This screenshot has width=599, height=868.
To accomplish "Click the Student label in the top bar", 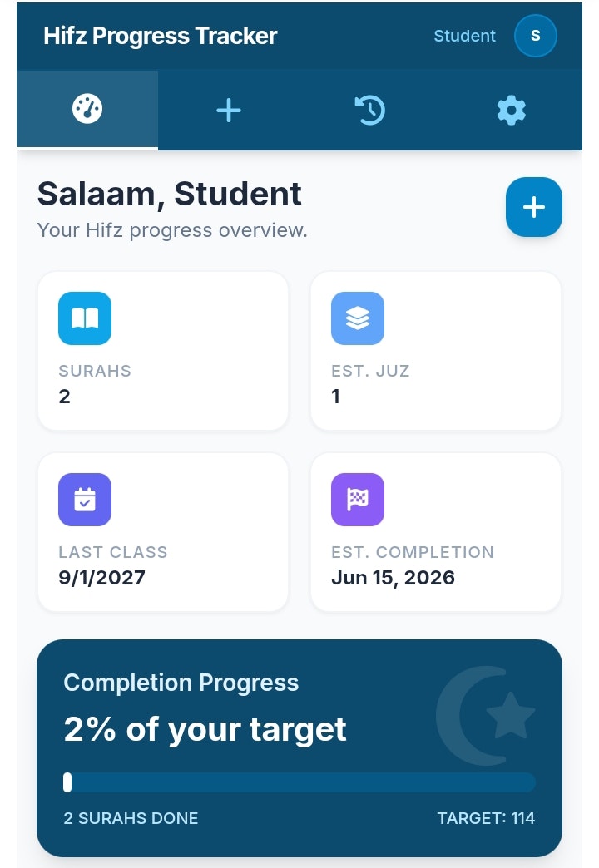I will pyautogui.click(x=464, y=36).
